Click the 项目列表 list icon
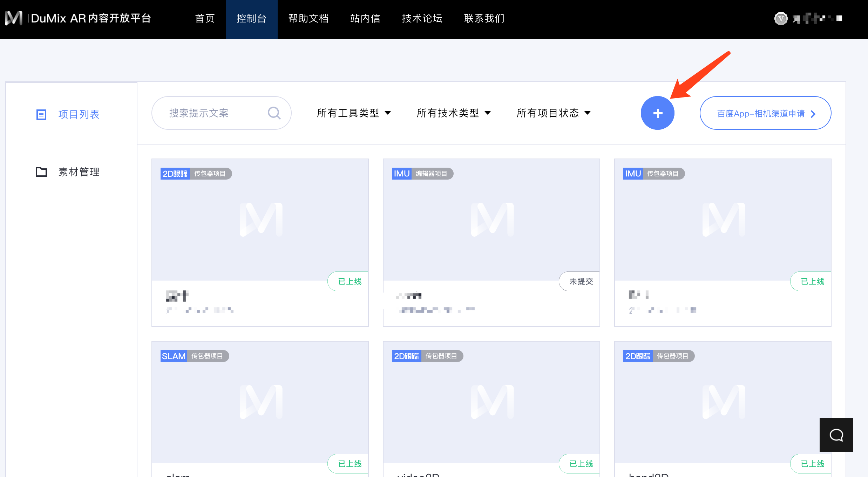This screenshot has width=868, height=477. 41,114
